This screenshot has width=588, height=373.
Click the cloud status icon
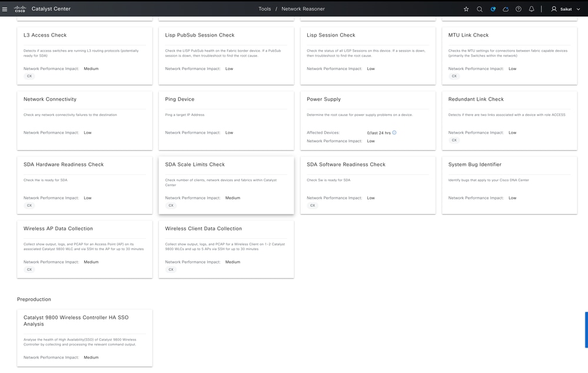click(506, 9)
